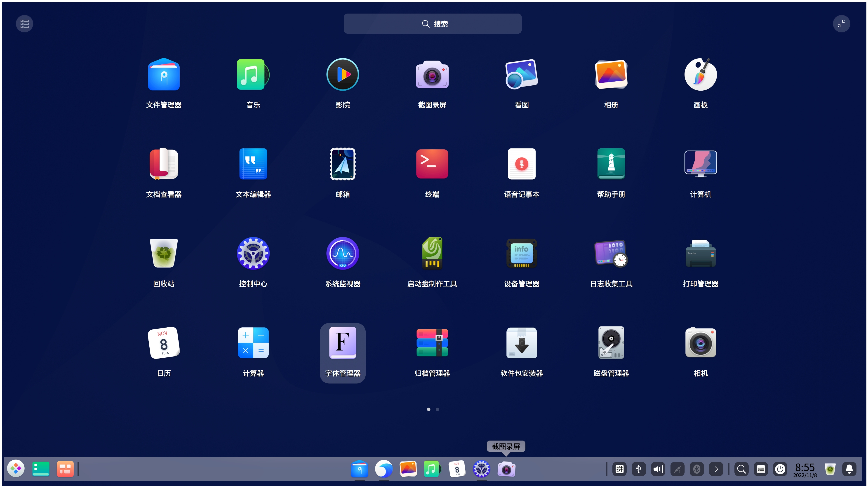Open multitasking view in dock
Image resolution: width=868 pixels, height=488 pixels.
pyautogui.click(x=65, y=469)
